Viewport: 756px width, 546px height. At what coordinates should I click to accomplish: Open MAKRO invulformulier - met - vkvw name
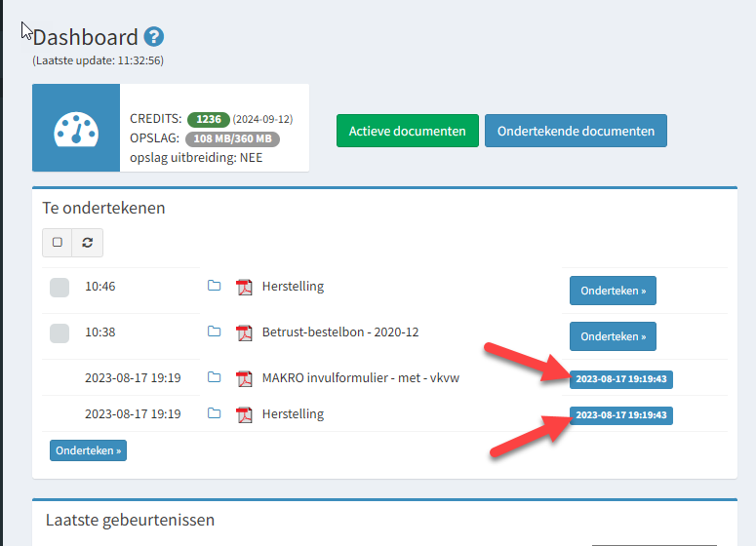(x=361, y=378)
